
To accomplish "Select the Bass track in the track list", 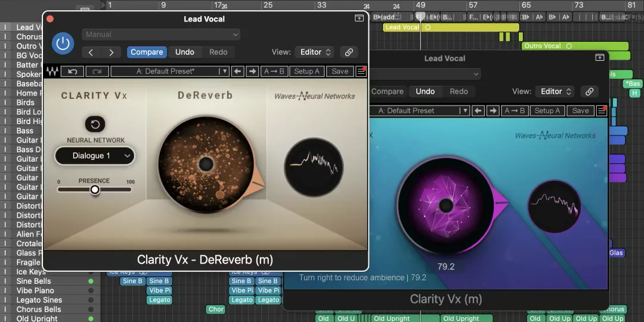I will [x=25, y=131].
